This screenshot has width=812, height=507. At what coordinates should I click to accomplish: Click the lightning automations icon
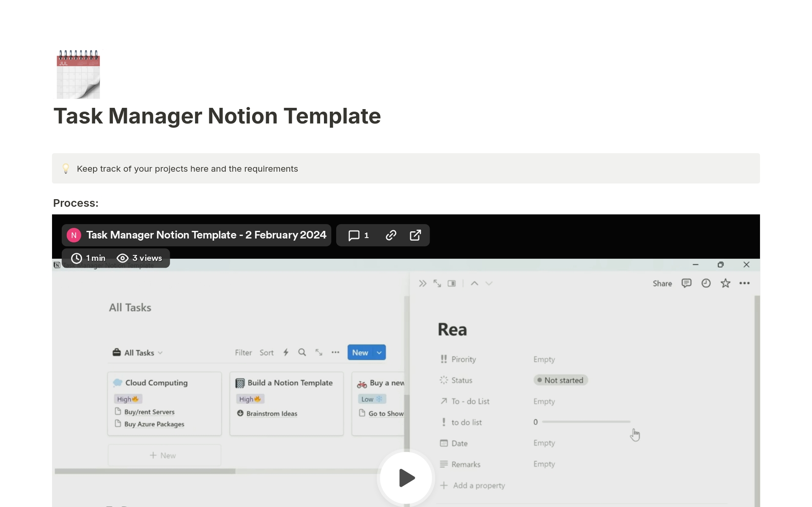286,353
